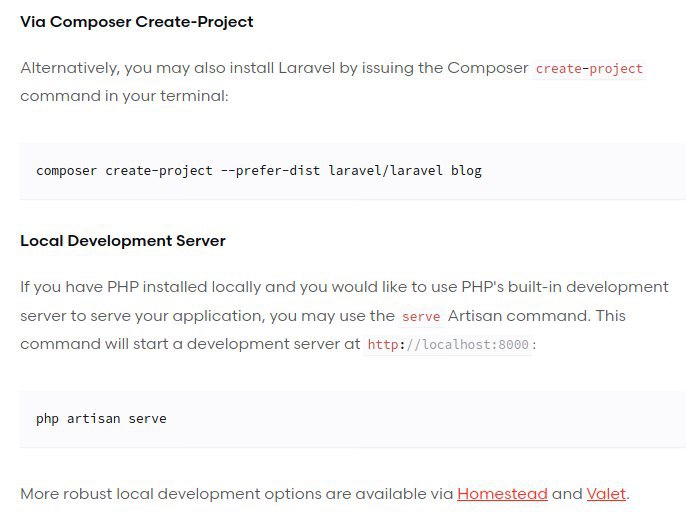Click the 'Alternatively, you may also install' paragraph
Screen dimensions: 686x523
[x=332, y=82]
